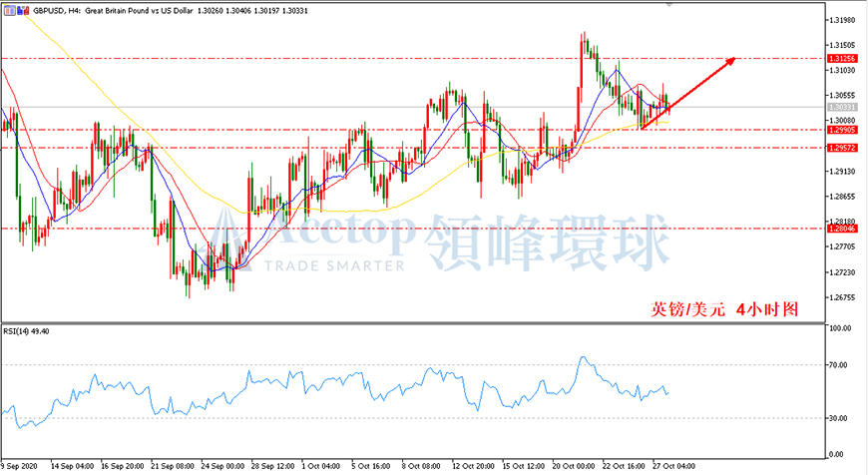This screenshot has height=475, width=868.
Task: Click the 1.30080 price axis label
Action: tap(842, 120)
